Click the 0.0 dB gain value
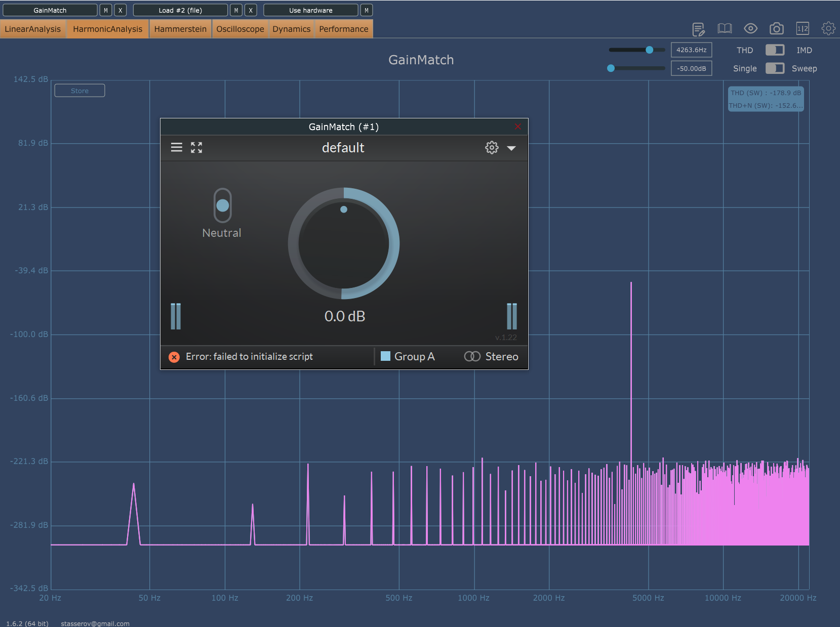 (345, 316)
